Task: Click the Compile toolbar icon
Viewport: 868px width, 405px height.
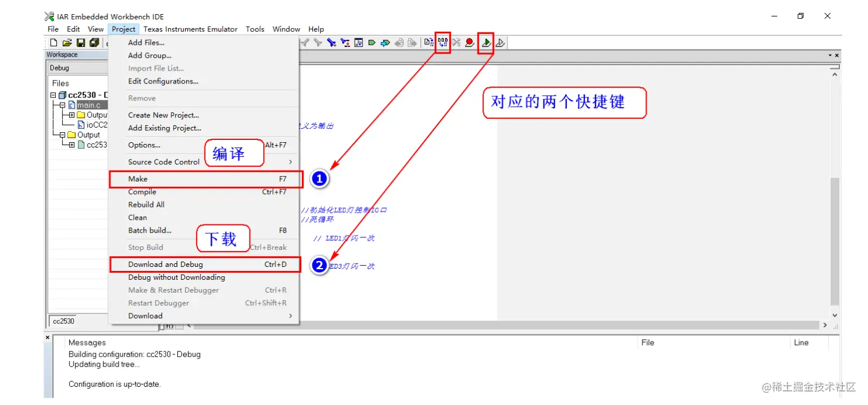Action: click(429, 42)
